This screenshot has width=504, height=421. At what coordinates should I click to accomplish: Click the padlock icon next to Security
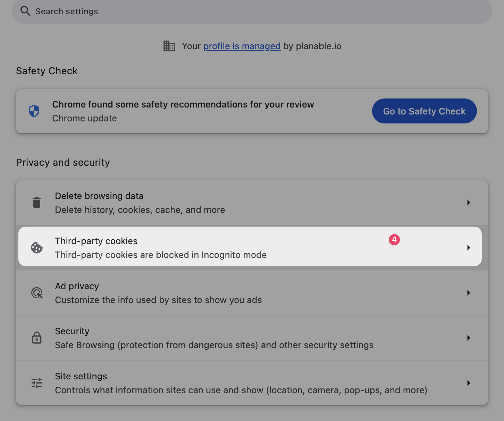(x=37, y=338)
